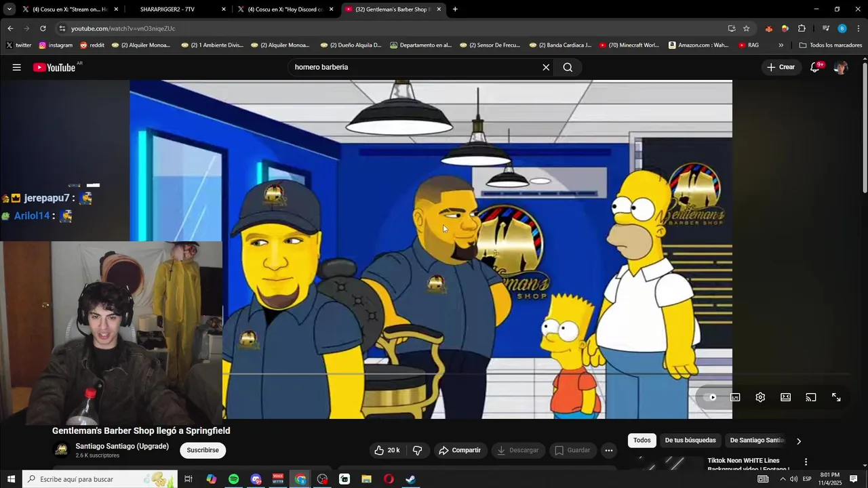Screen dimensions: 868x488
Task: Open Steam from the taskbar
Action: (x=410, y=479)
